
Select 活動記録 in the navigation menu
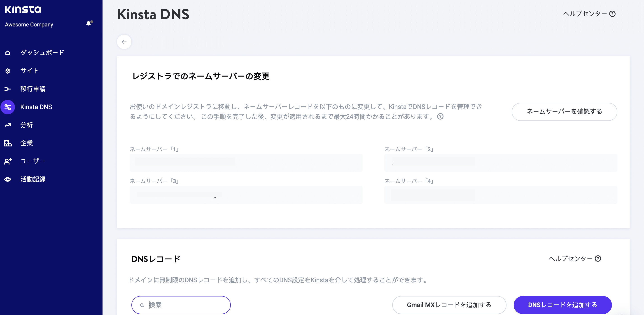[33, 179]
